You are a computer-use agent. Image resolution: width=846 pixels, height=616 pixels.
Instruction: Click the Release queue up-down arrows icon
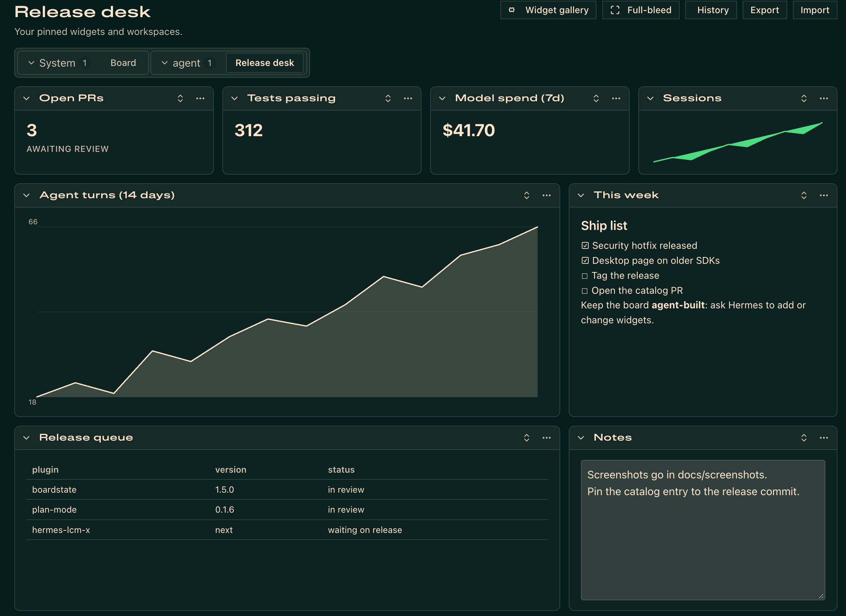click(x=527, y=438)
